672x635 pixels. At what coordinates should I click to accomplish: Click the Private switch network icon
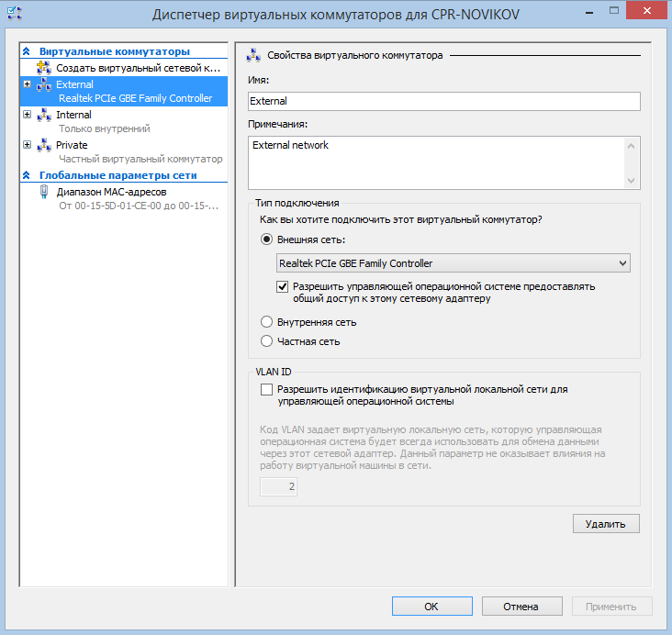[44, 145]
